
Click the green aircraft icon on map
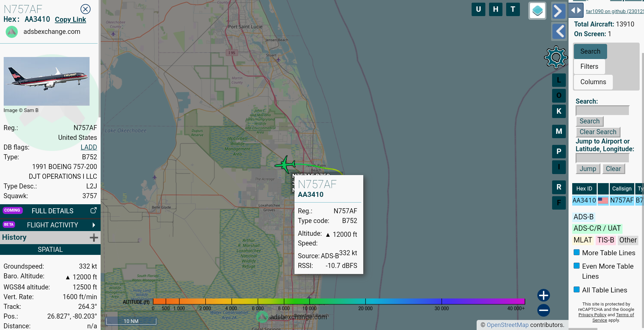[285, 164]
